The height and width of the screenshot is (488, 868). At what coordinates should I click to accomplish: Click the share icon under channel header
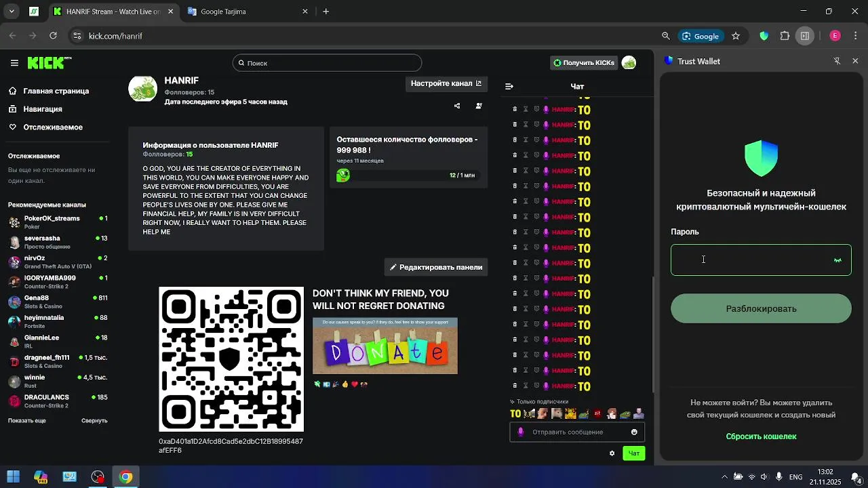pos(457,106)
